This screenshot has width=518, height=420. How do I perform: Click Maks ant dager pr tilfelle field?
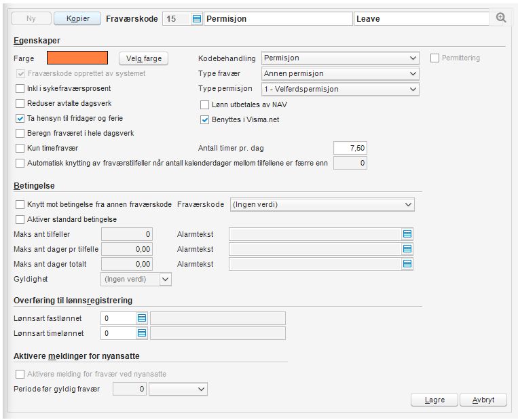pos(127,249)
